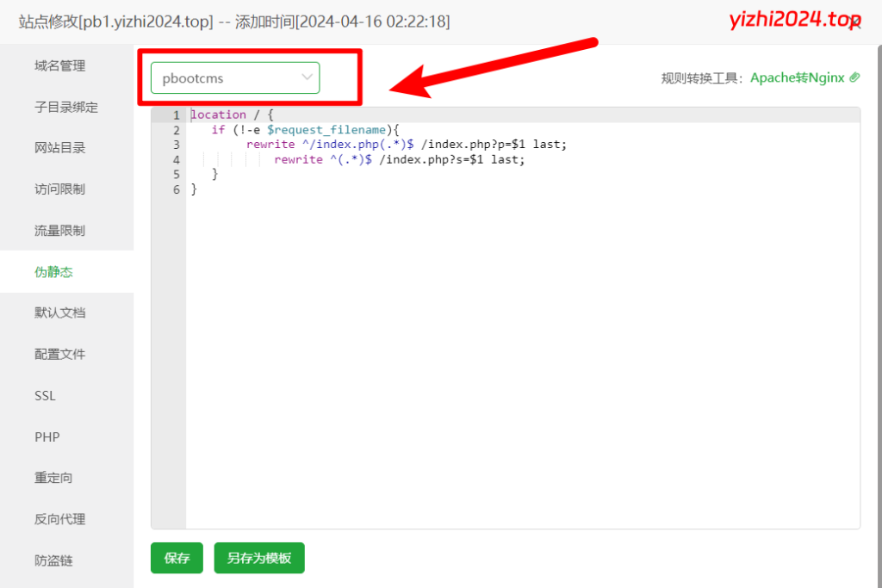Go to the 访问限制 section

pyautogui.click(x=60, y=189)
